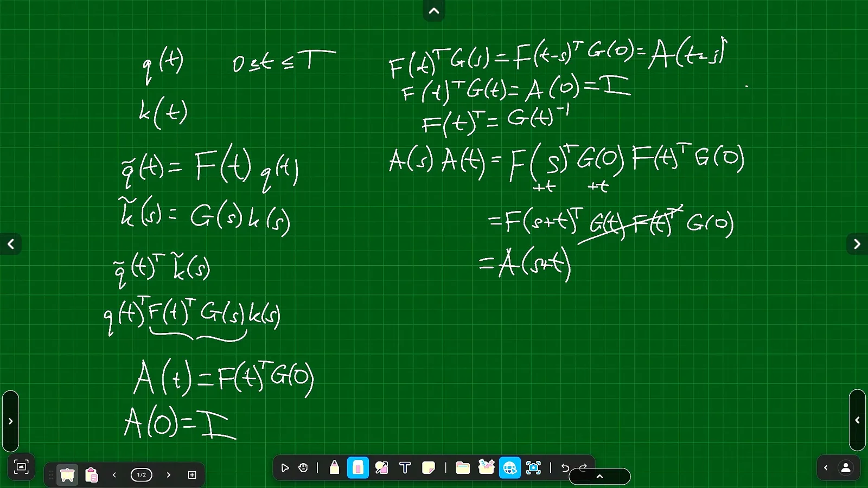Screen dimensions: 868x488
Task: Add a sticky note
Action: point(429,467)
